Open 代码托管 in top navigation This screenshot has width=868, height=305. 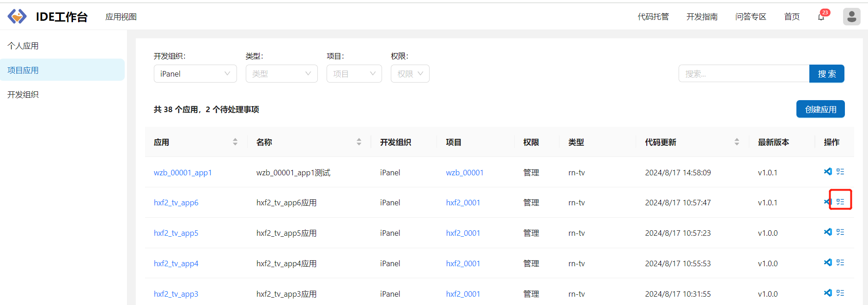point(653,17)
